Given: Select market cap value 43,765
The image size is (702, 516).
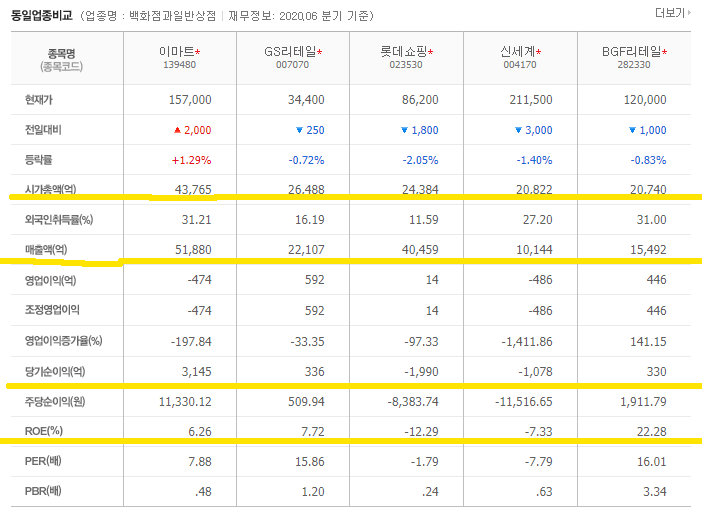Looking at the screenshot, I should [x=193, y=190].
